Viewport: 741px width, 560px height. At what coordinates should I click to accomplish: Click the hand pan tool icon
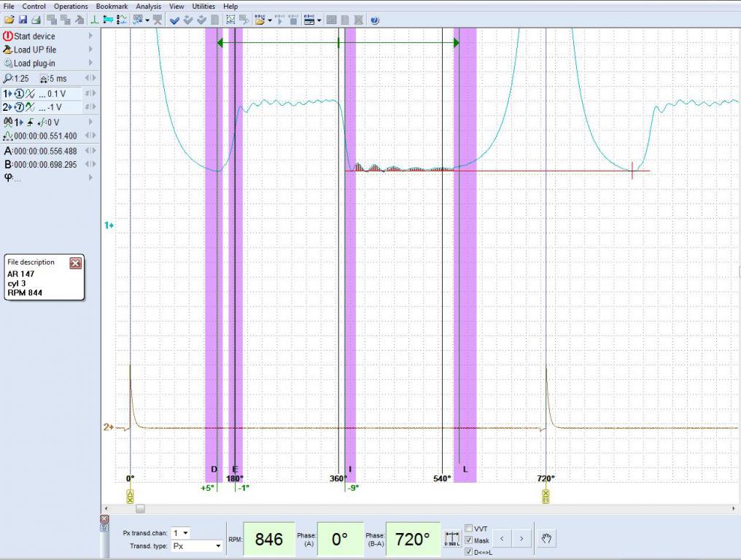[x=547, y=539]
